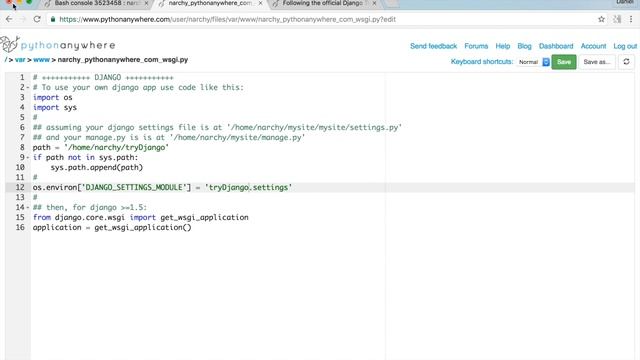The width and height of the screenshot is (640, 360).
Task: Select the narchy_pythonanywhere_com tab
Action: click(x=210, y=3)
